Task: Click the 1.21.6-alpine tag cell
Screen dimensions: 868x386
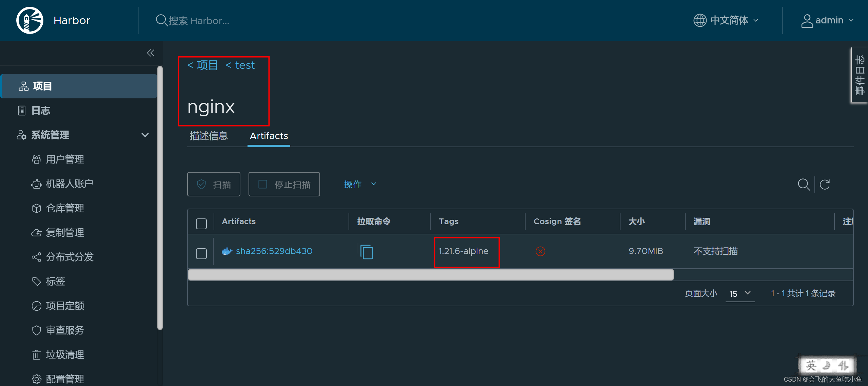Action: 463,251
